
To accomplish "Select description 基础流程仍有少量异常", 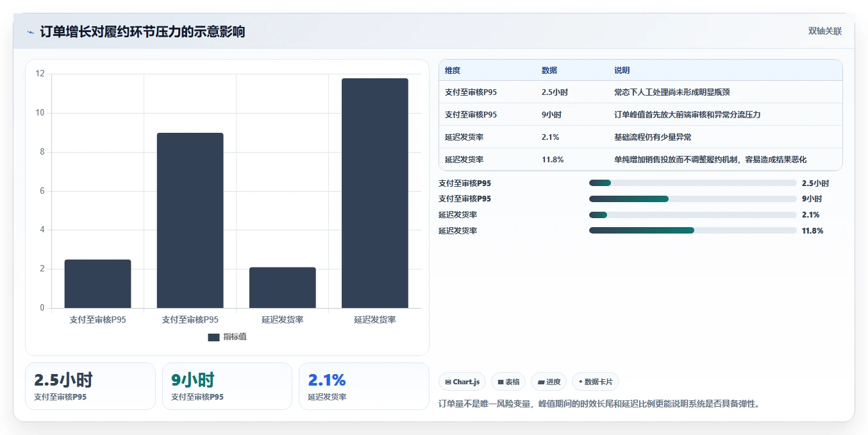I will [x=653, y=137].
